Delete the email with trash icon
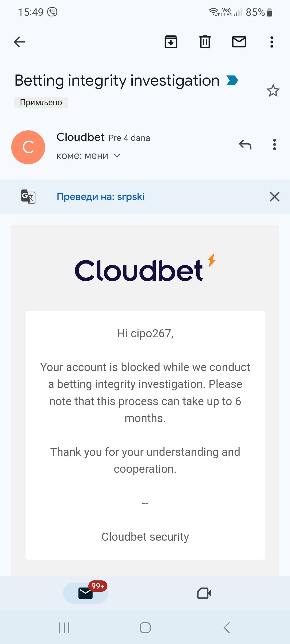The image size is (290, 644). coord(205,42)
